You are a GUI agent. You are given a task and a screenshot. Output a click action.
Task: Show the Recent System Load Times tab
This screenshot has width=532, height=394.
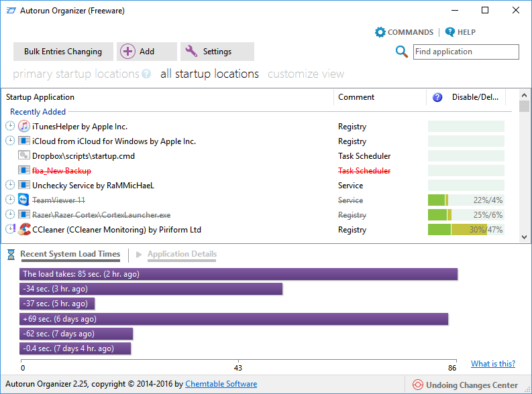coord(70,255)
